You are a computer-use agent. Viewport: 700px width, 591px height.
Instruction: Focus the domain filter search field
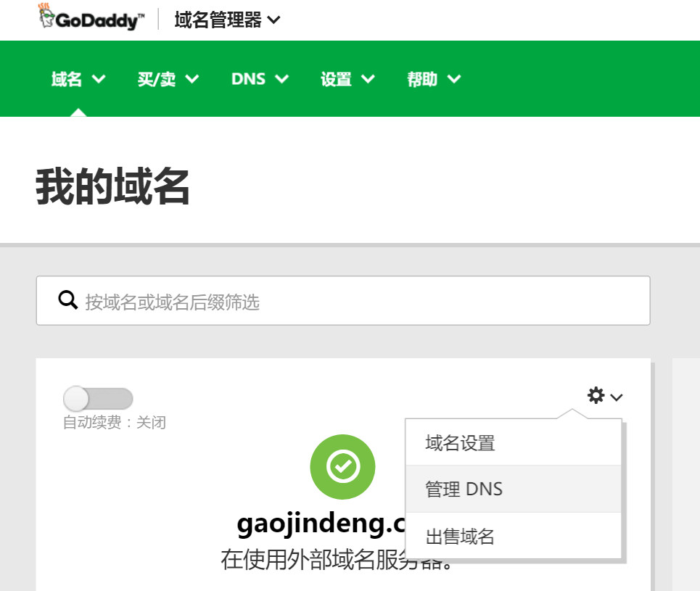click(343, 300)
